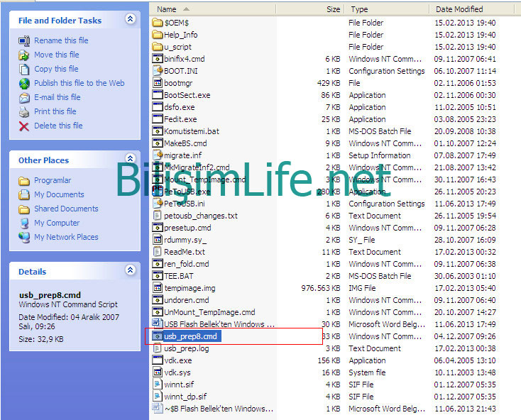Collapse the Details panel
Viewport: 521px width, 420px height.
click(x=131, y=270)
